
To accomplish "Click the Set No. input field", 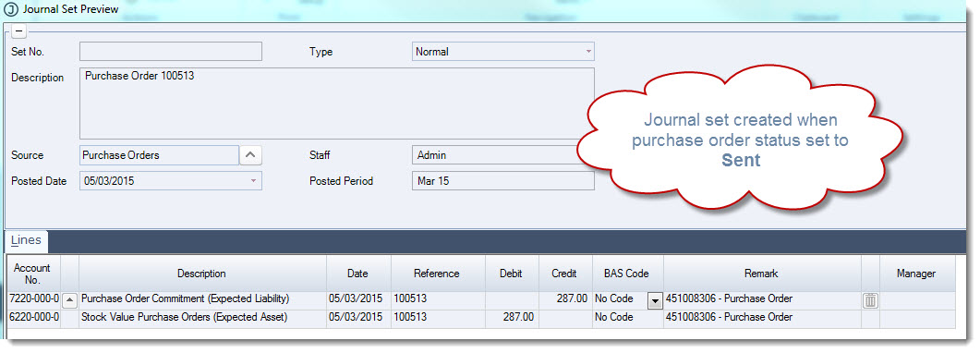I will 171,52.
